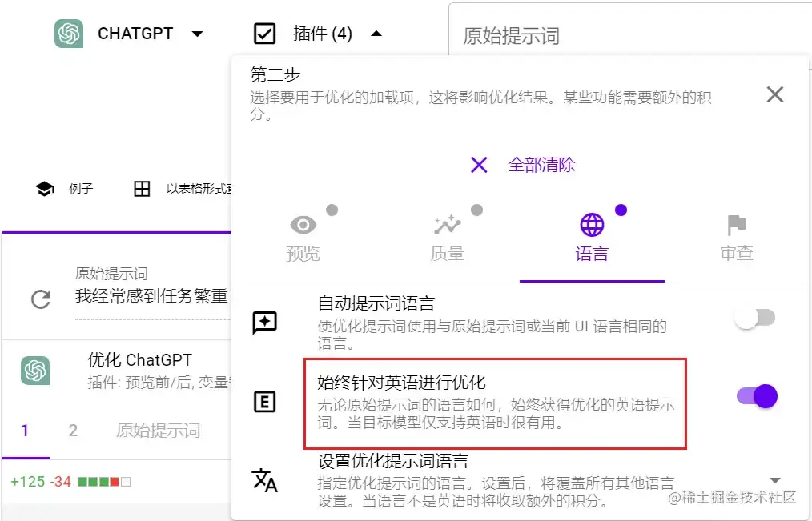The image size is (812, 521).
Task: Open the 原始提示词 result tab
Action: click(158, 431)
